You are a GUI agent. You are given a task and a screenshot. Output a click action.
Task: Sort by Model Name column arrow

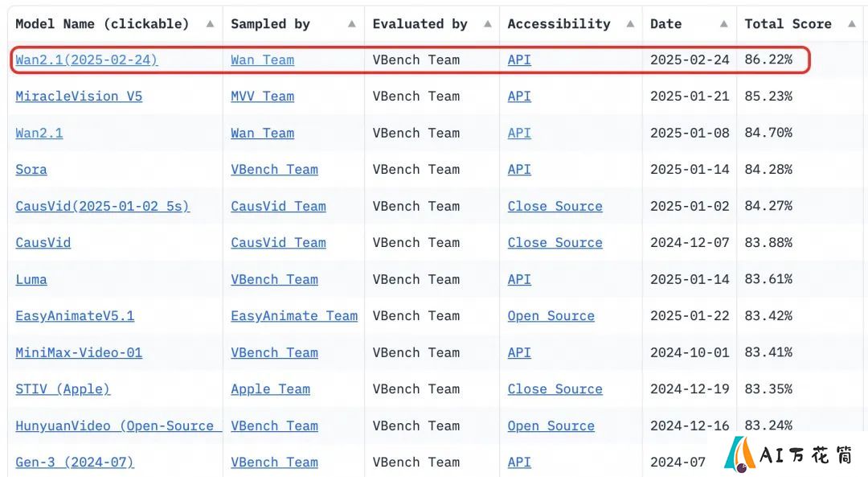pos(210,24)
